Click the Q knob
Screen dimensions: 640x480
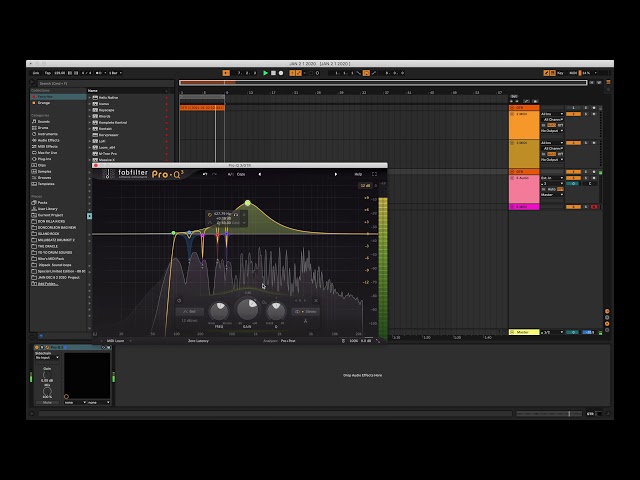[276, 311]
